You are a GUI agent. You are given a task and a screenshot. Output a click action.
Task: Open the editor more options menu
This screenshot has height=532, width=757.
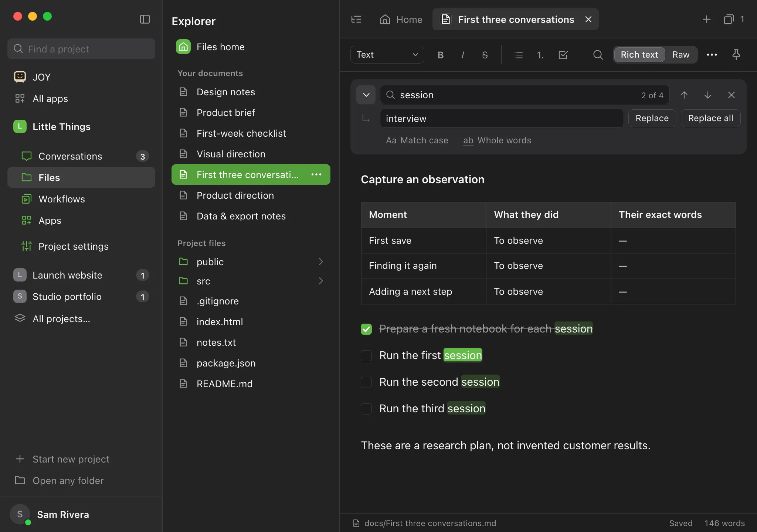(712, 55)
